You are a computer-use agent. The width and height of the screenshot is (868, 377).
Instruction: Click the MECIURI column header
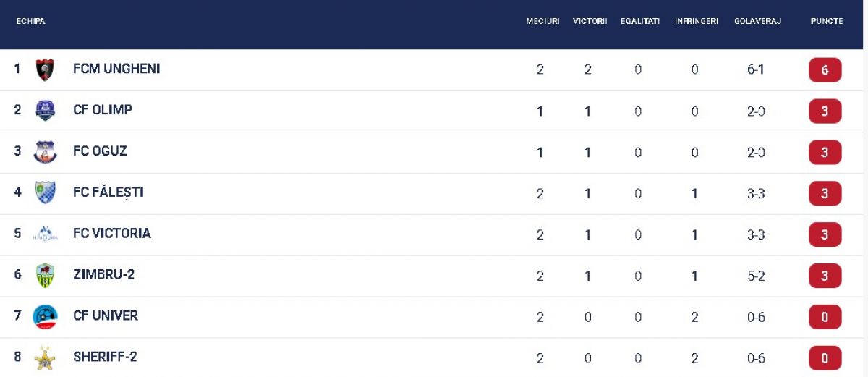(x=542, y=22)
